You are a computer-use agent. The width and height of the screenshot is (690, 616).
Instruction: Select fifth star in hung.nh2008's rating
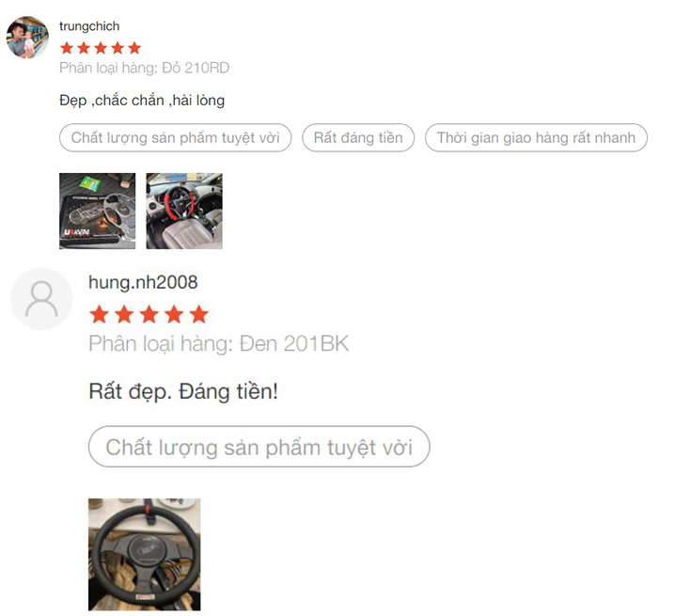click(x=199, y=314)
